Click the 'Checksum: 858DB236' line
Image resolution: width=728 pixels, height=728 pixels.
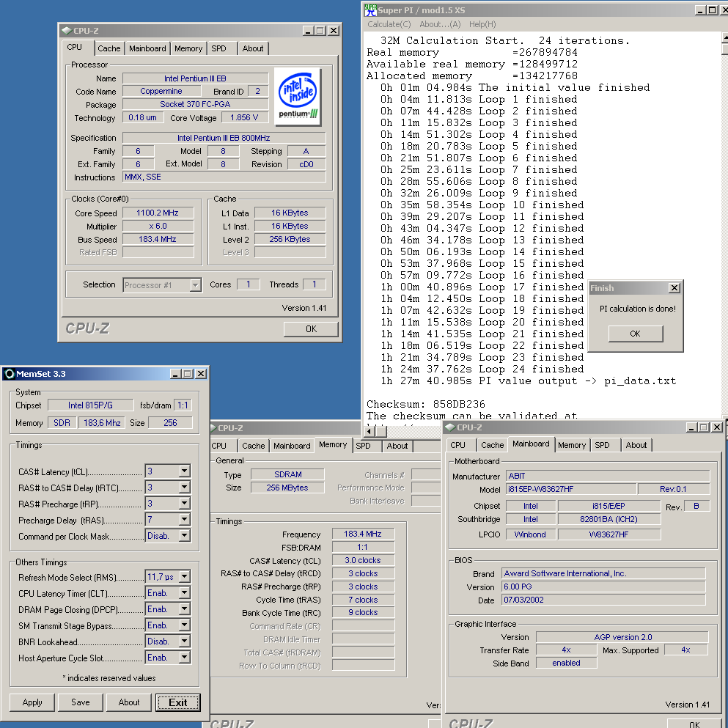click(x=425, y=404)
